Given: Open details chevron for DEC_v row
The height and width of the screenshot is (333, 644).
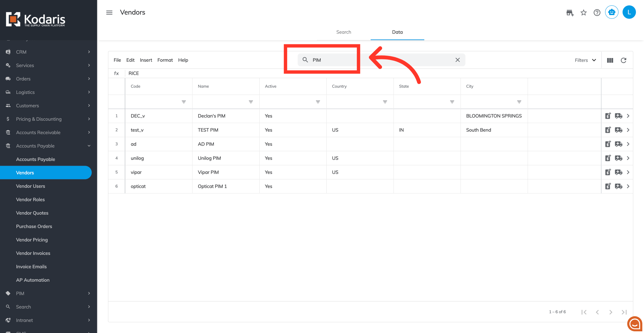Looking at the screenshot, I should (x=628, y=116).
